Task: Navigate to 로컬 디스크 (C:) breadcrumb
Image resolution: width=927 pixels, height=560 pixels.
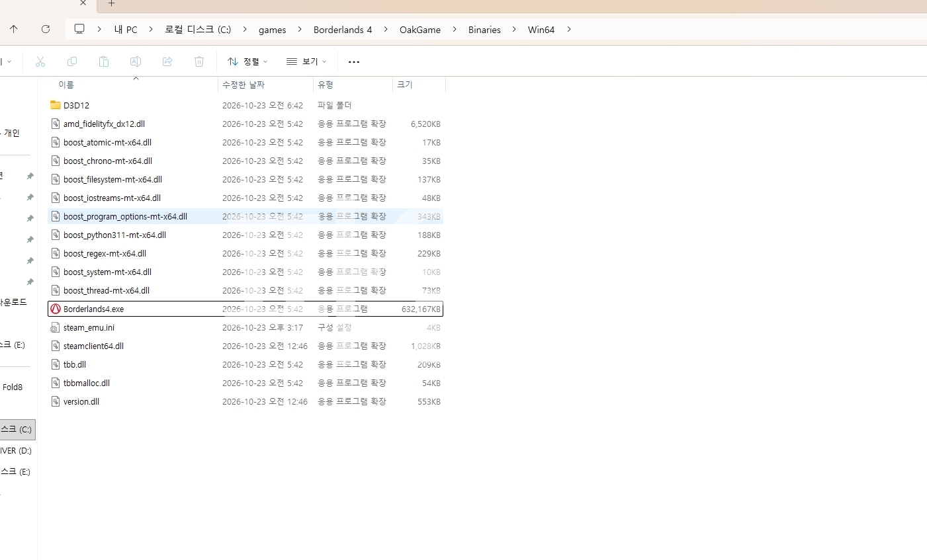Action: tap(198, 30)
